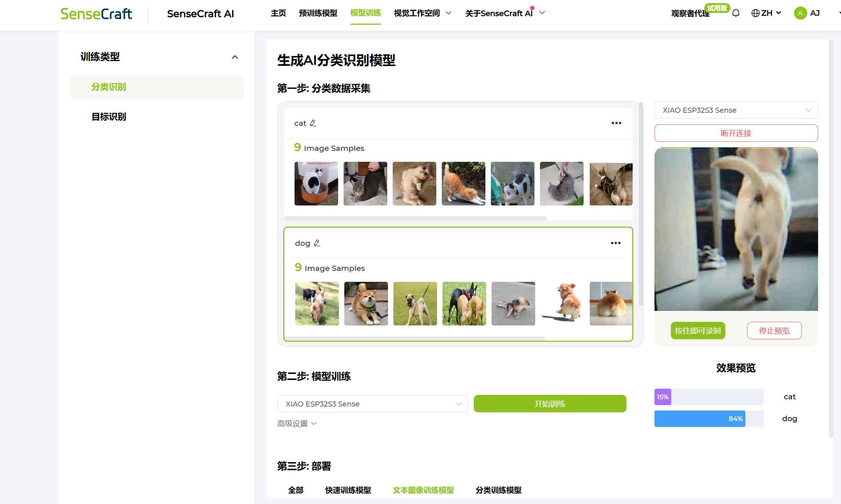The image size is (841, 504).
Task: Select the 文本图像训练模型 tab
Action: 423,490
